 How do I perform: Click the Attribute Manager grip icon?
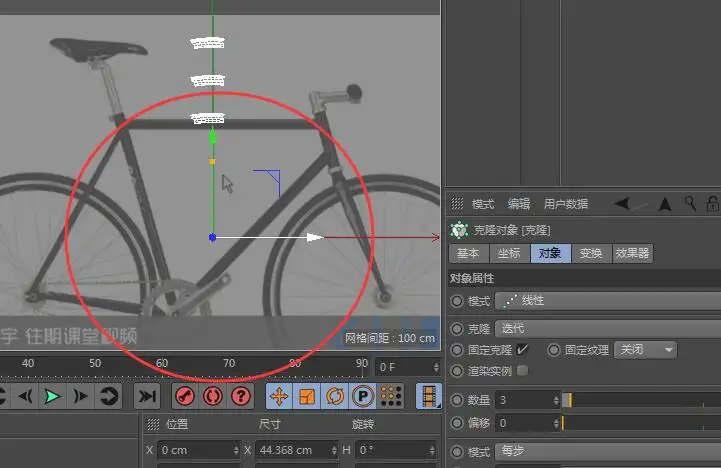457,203
